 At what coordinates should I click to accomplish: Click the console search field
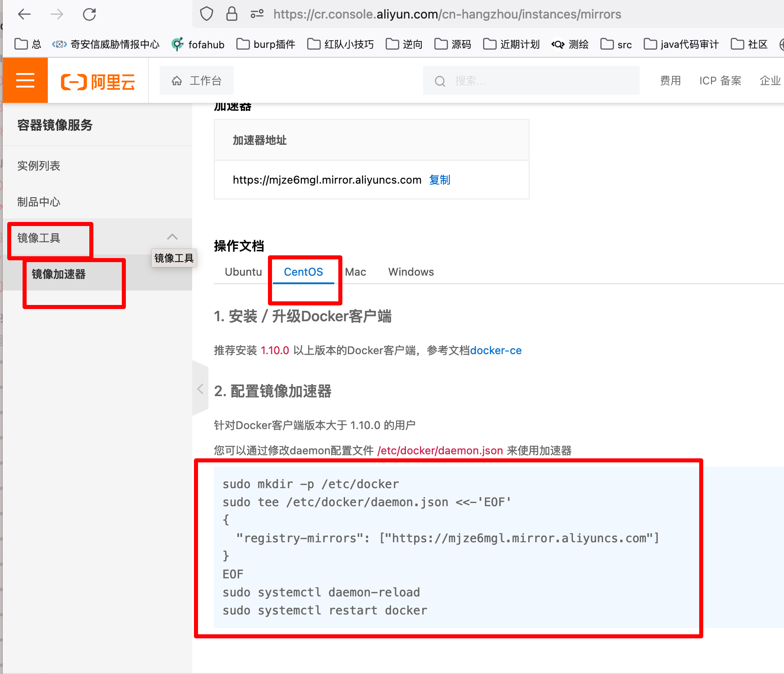tap(531, 80)
